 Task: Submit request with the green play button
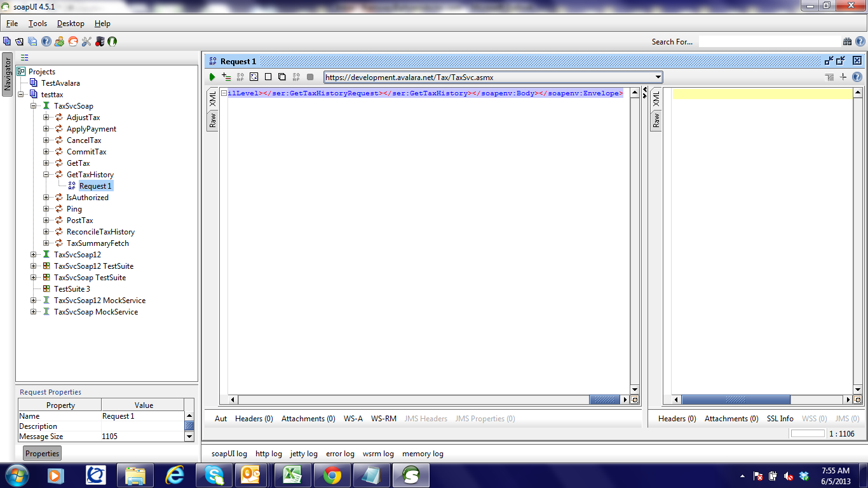point(212,77)
